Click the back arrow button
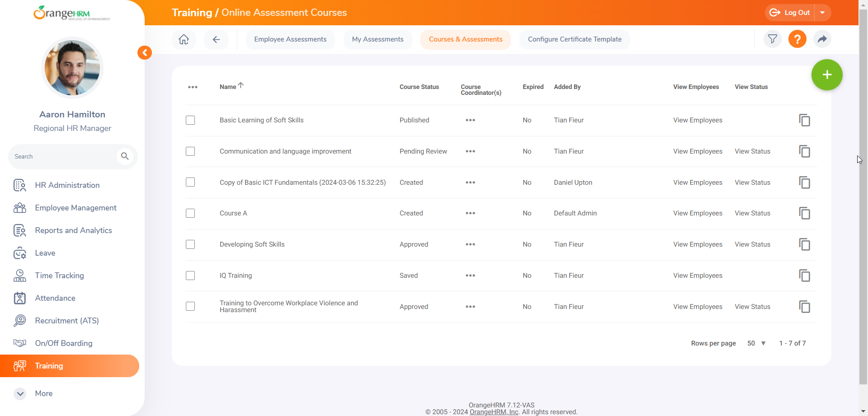 216,39
